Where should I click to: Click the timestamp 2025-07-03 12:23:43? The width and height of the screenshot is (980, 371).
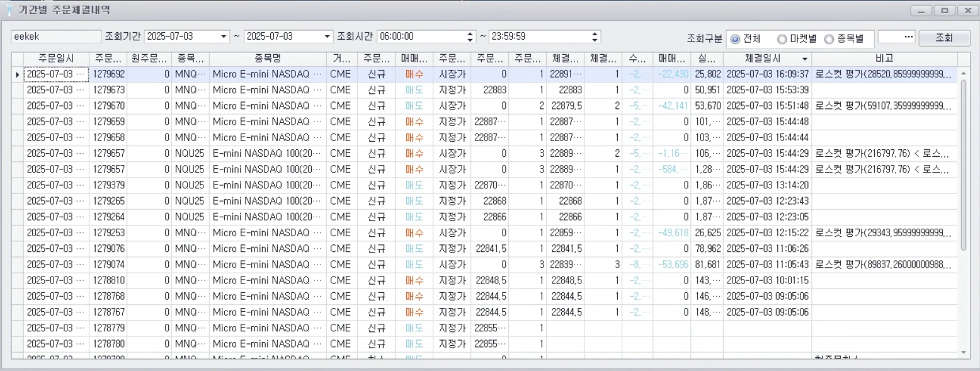(768, 201)
